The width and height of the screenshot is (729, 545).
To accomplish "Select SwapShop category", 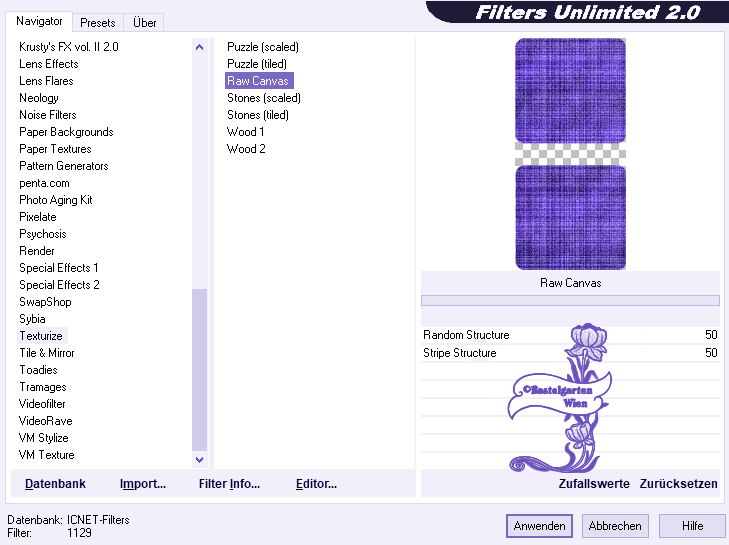I will [x=45, y=302].
